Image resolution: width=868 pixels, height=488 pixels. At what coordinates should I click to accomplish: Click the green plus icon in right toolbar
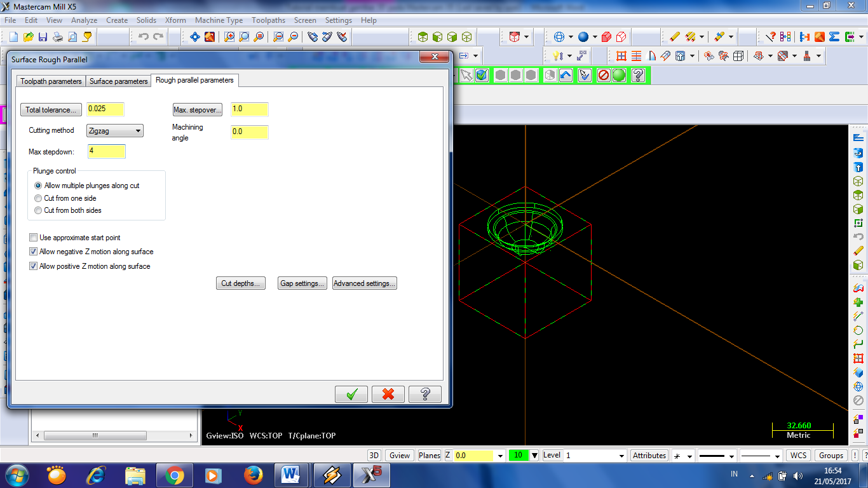coord(858,302)
